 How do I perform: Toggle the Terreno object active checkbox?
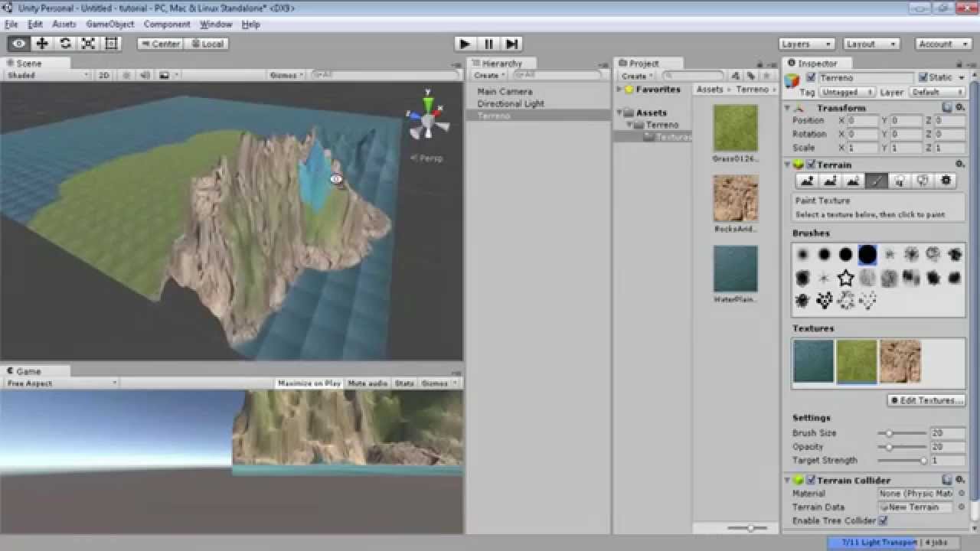click(811, 77)
